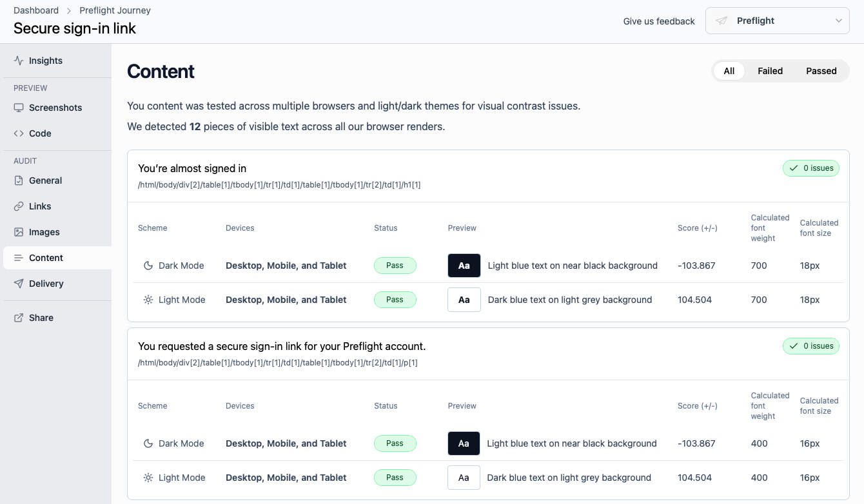This screenshot has height=504, width=864.
Task: Switch to the Passed tab
Action: coord(821,71)
